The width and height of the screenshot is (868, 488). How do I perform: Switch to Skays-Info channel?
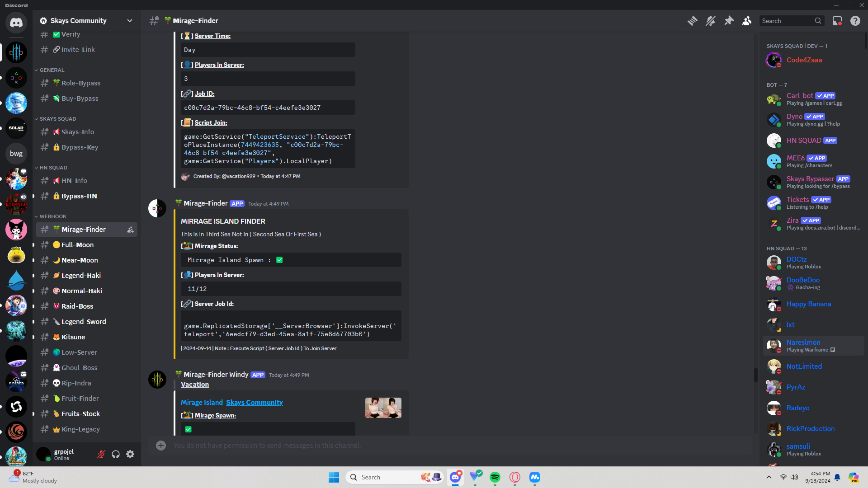87,132
